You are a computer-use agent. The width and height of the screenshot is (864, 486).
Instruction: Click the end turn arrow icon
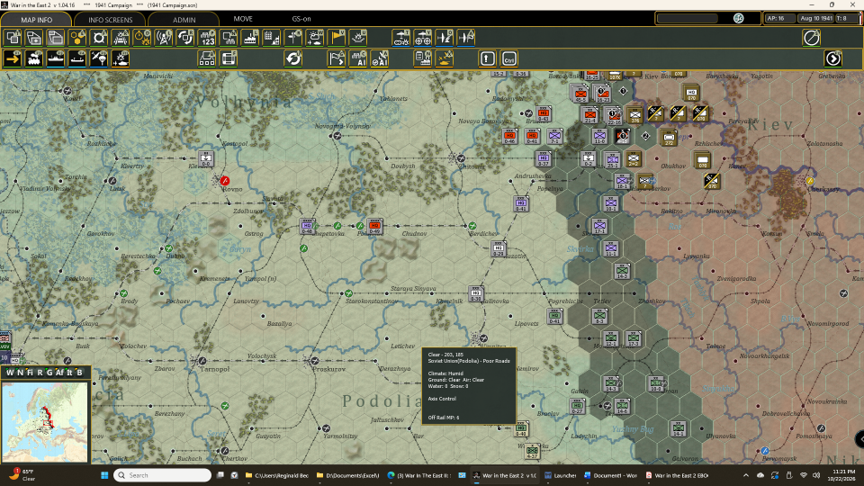click(x=833, y=59)
